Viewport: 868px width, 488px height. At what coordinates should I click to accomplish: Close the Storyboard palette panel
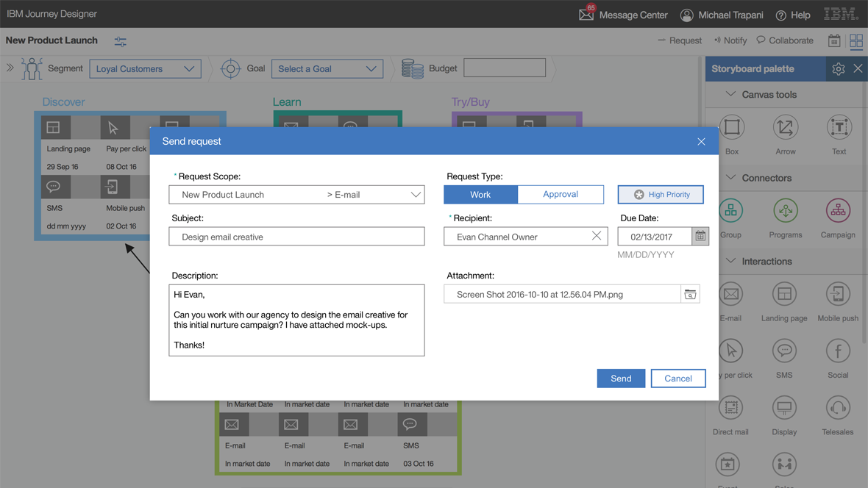coord(858,68)
